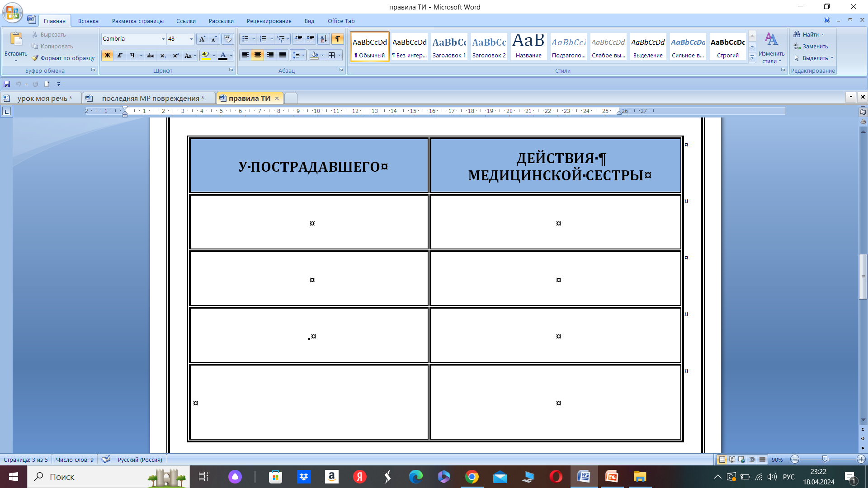Open the Page Layout (Разметка страницы) tab

pyautogui.click(x=138, y=21)
